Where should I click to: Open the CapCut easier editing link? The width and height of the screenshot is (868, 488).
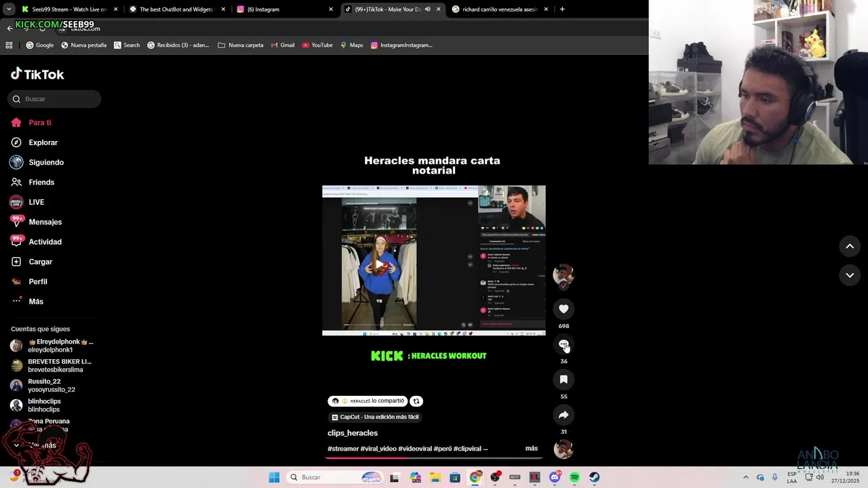tap(375, 418)
